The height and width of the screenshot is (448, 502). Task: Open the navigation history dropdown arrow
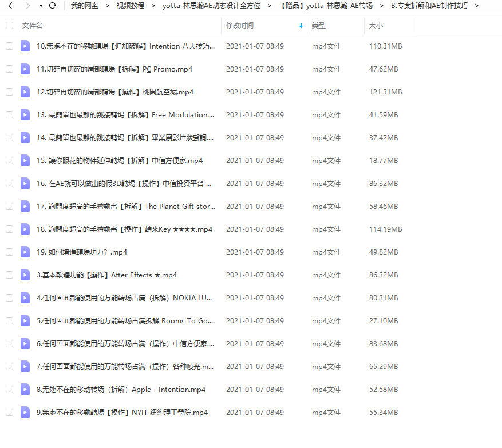[x=41, y=6]
